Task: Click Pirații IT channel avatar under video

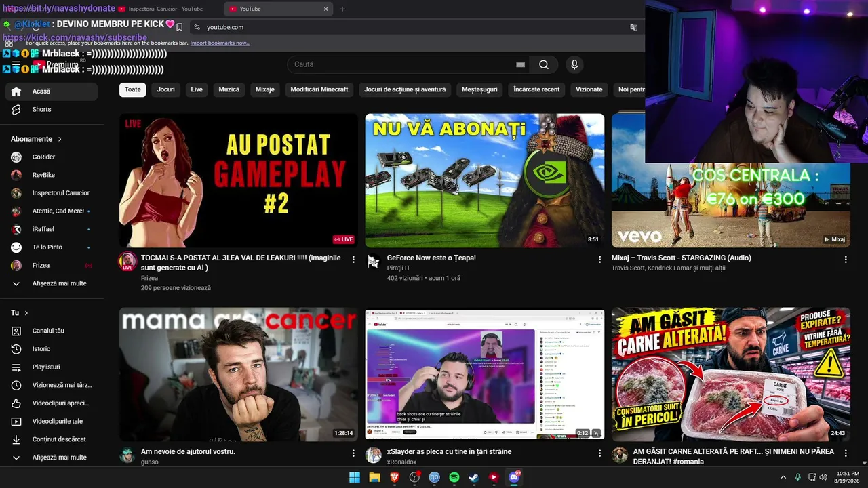Action: [373, 262]
